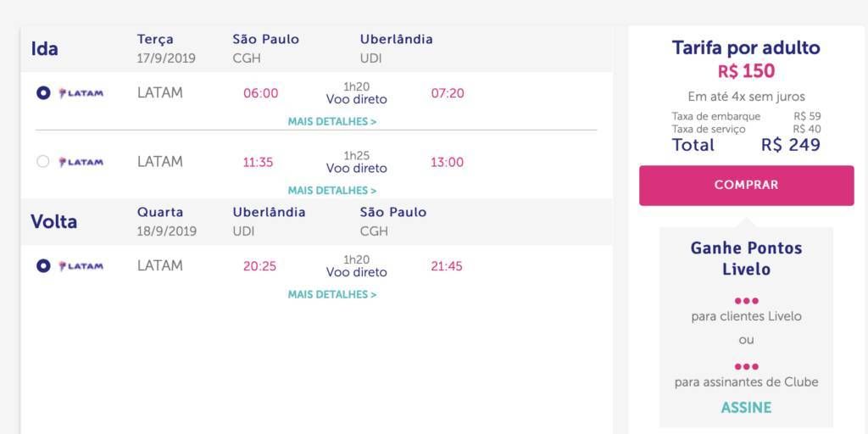
Task: Click the ASSINE link
Action: (746, 408)
